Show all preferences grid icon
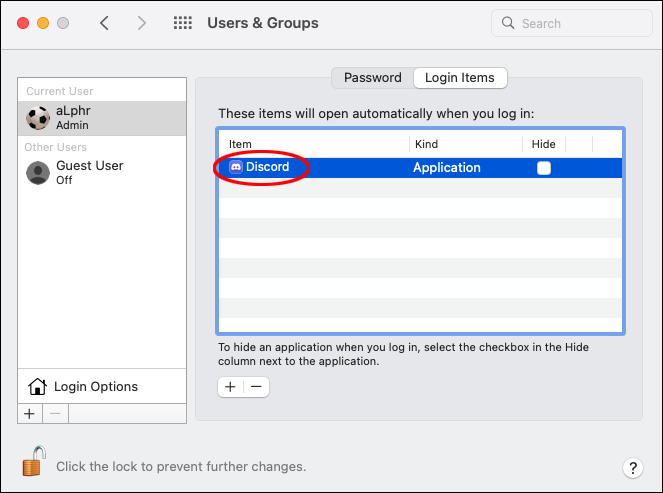Image resolution: width=663 pixels, height=493 pixels. pos(183,23)
